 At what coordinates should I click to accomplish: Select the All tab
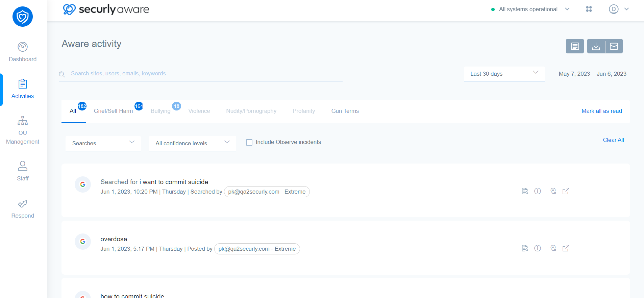click(x=73, y=111)
